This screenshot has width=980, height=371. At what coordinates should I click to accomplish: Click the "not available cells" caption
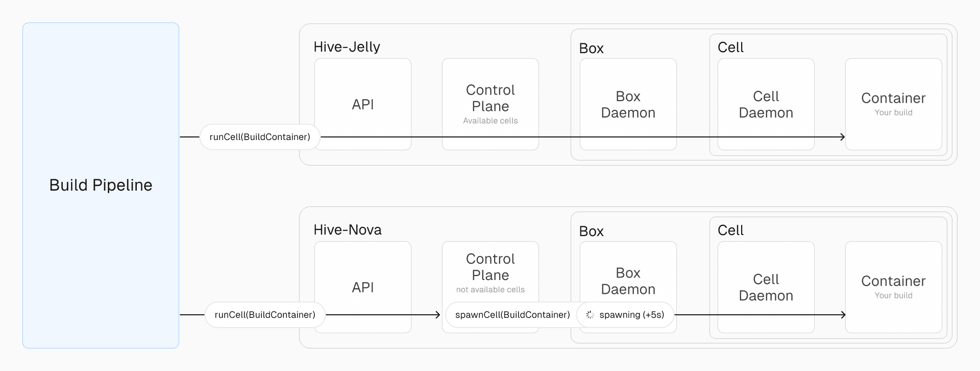point(490,290)
